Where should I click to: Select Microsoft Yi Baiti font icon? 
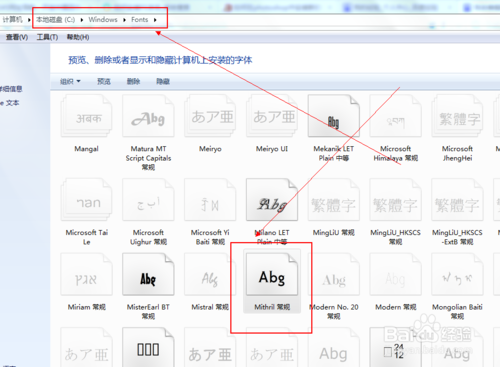click(210, 200)
